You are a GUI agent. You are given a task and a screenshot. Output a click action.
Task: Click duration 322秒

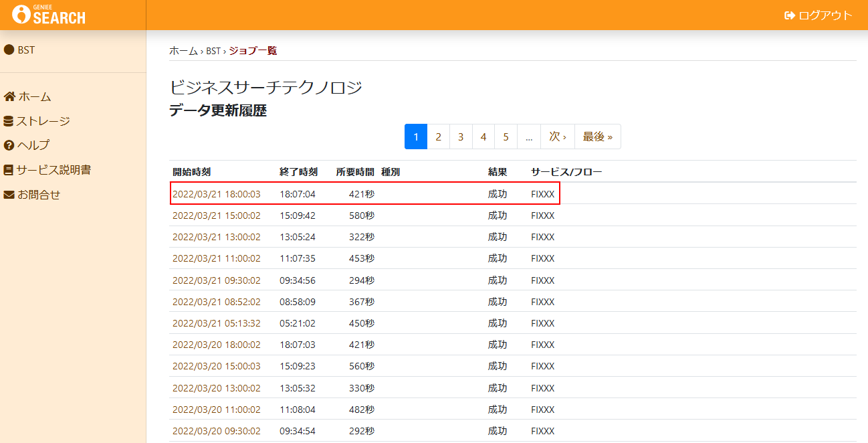point(362,237)
